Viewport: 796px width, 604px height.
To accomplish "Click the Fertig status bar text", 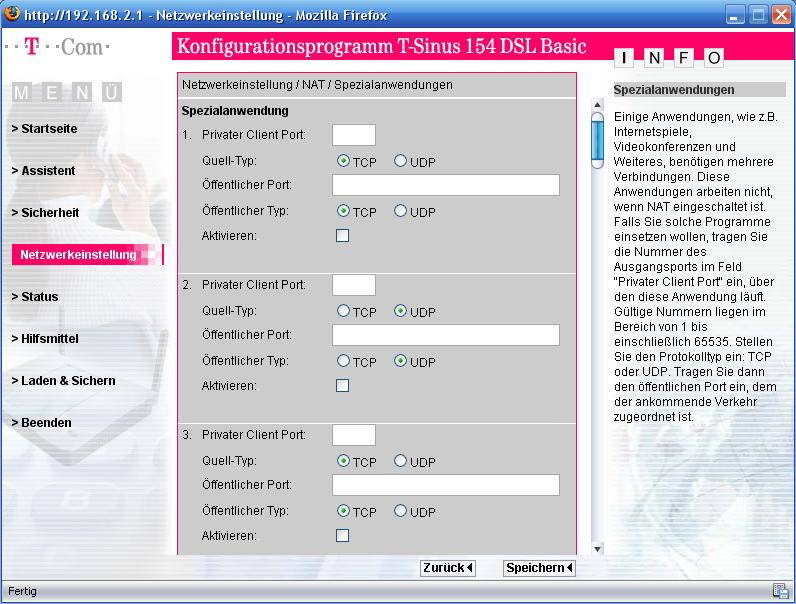I will [22, 591].
